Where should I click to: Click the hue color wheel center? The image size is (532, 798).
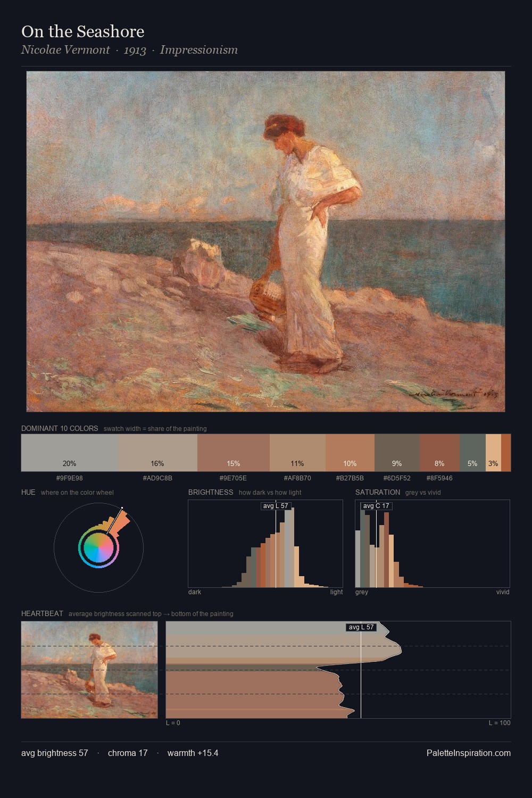click(x=98, y=547)
